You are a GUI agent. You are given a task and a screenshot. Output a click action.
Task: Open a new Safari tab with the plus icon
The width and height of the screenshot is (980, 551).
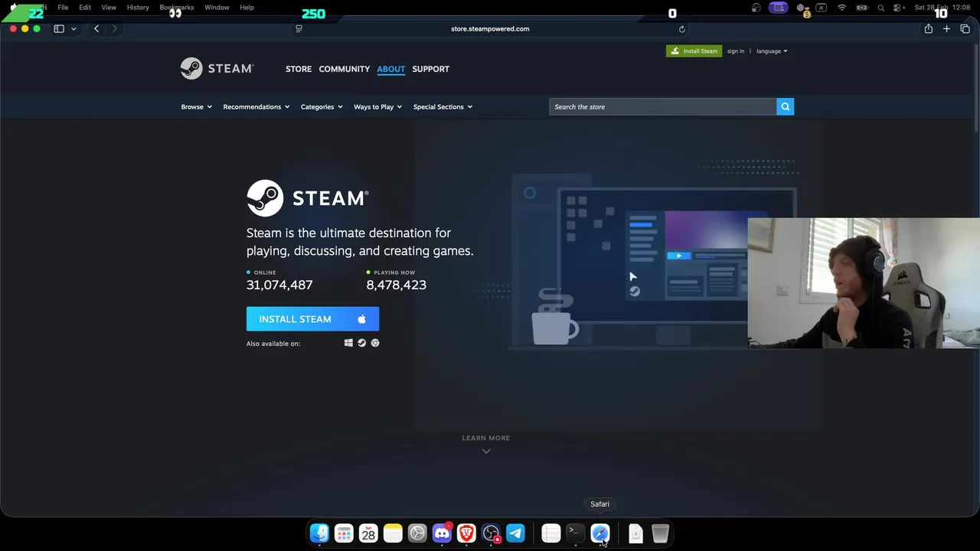click(x=946, y=29)
